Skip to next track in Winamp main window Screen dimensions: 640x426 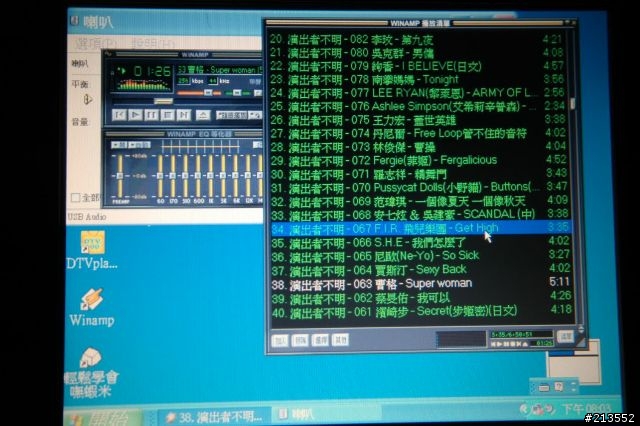[x=184, y=115]
